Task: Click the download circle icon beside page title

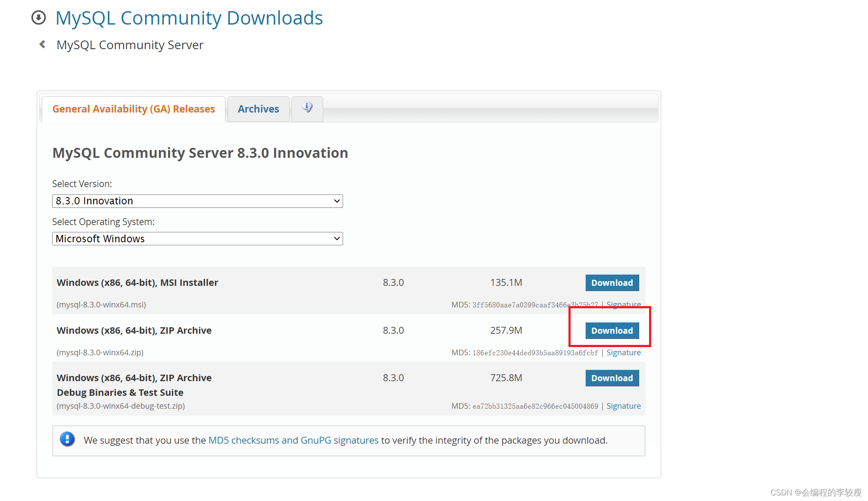Action: [39, 18]
